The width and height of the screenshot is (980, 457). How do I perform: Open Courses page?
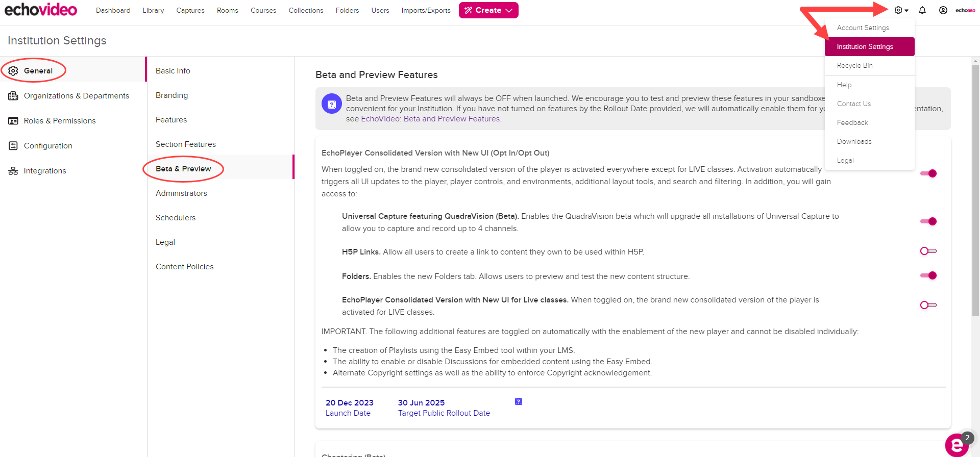pyautogui.click(x=263, y=10)
